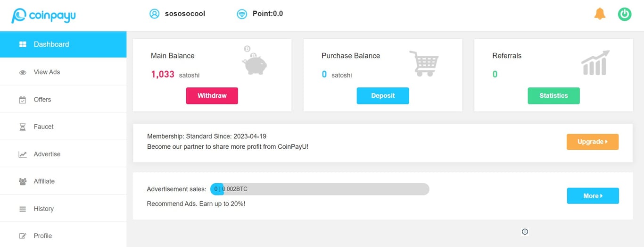Open the Advertise sidebar menu
This screenshot has width=644, height=247.
click(x=63, y=154)
